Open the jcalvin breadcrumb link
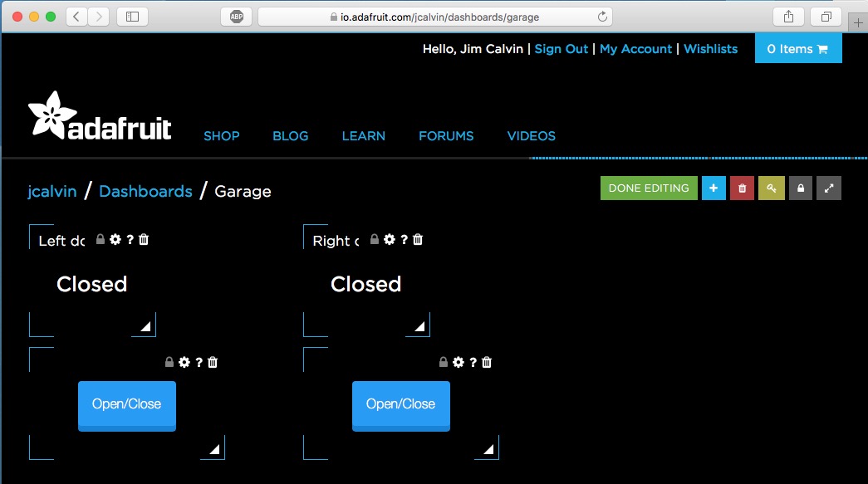Screen dimensions: 868x484 point(52,192)
